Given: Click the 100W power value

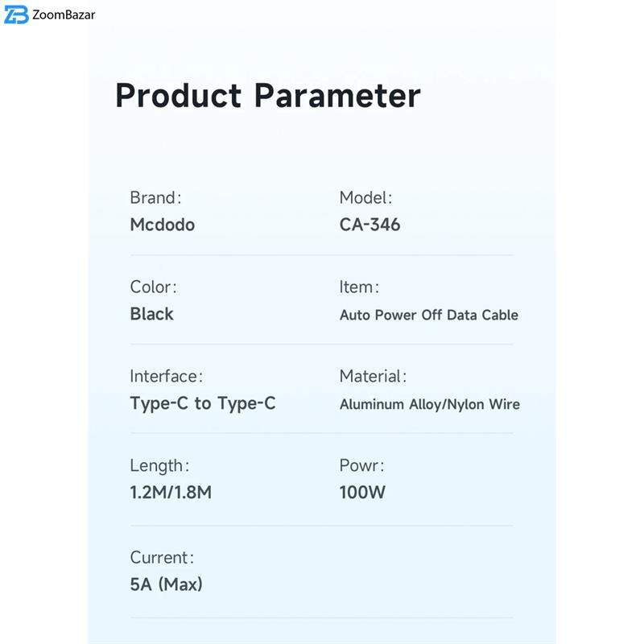Looking at the screenshot, I should [x=362, y=493].
